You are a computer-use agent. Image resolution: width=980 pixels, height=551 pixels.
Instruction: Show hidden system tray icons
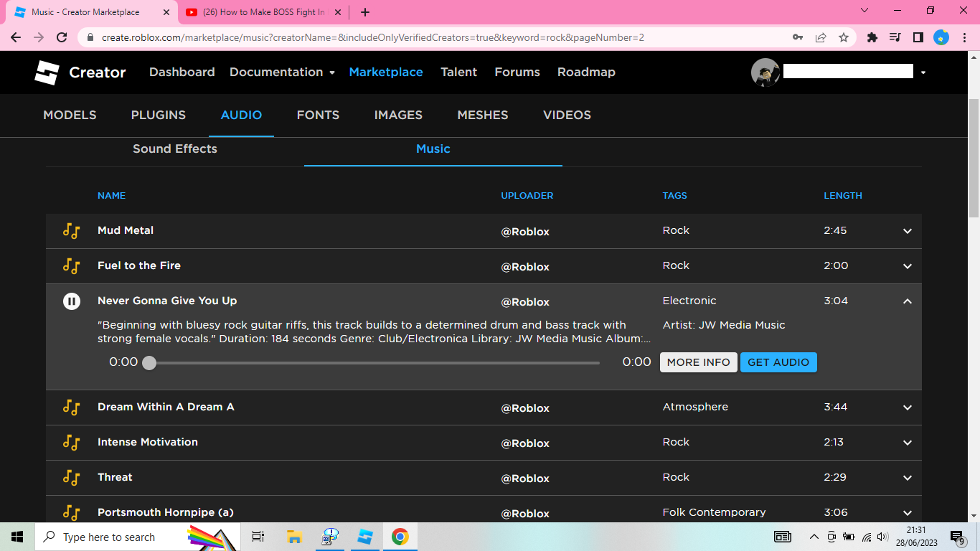(x=814, y=537)
